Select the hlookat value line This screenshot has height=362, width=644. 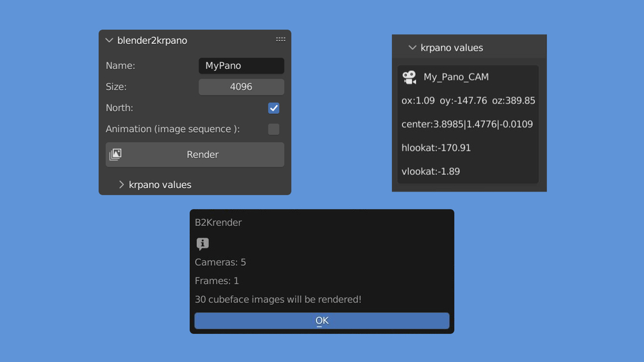[436, 148]
